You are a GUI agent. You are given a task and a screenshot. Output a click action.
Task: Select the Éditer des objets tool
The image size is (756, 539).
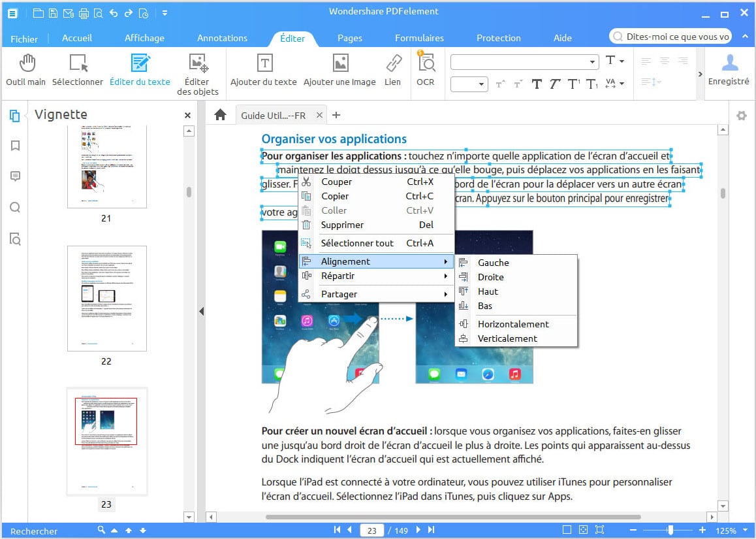click(x=197, y=74)
